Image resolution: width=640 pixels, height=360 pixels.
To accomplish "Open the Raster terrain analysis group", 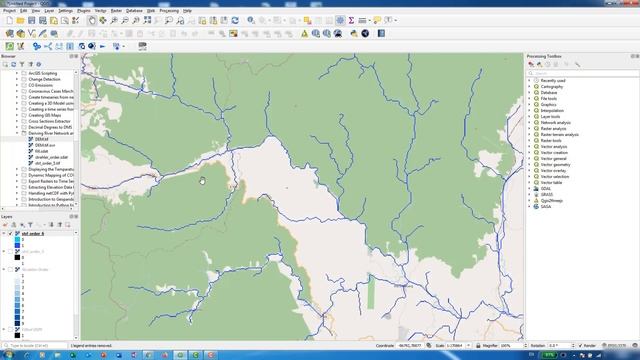I will [560, 134].
